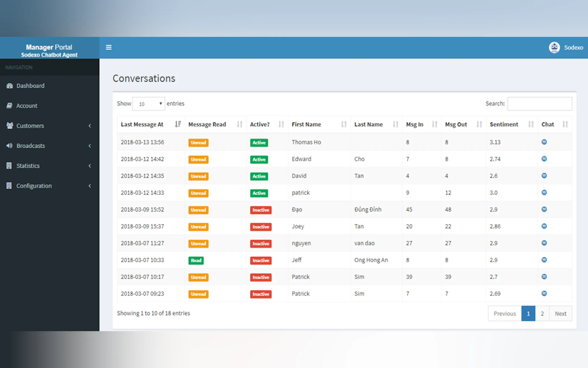
Task: Toggle the Active badge for David Tan
Action: [x=259, y=176]
